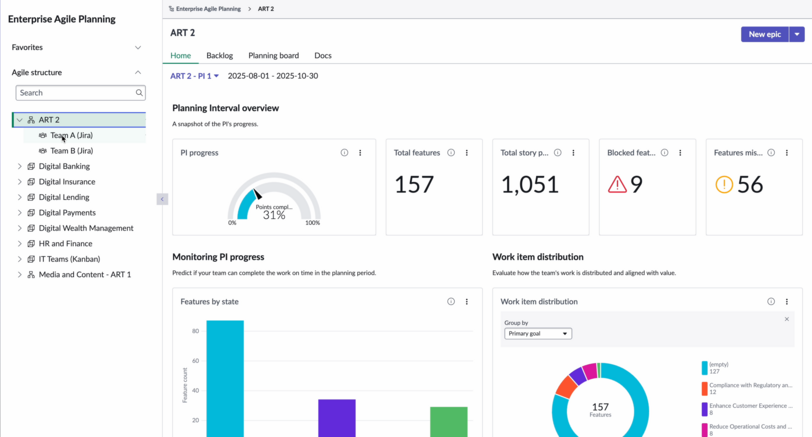Show info for Work item distribution chart

[771, 301]
